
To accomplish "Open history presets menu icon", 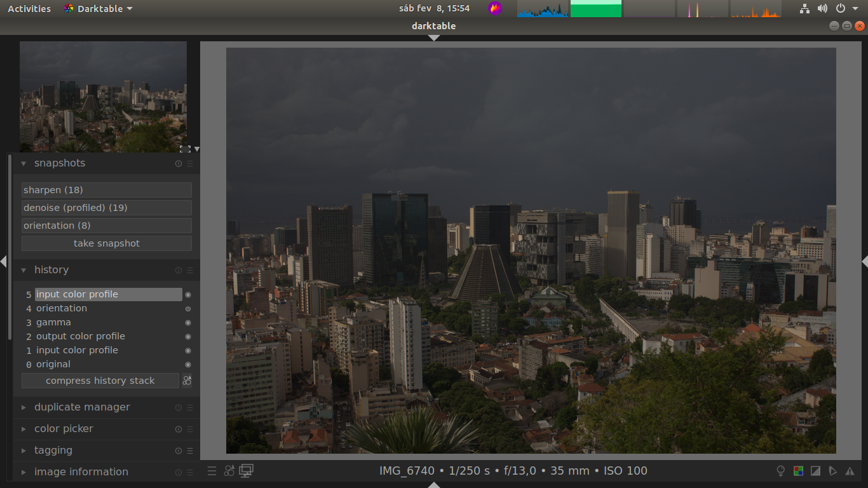I will pos(190,270).
